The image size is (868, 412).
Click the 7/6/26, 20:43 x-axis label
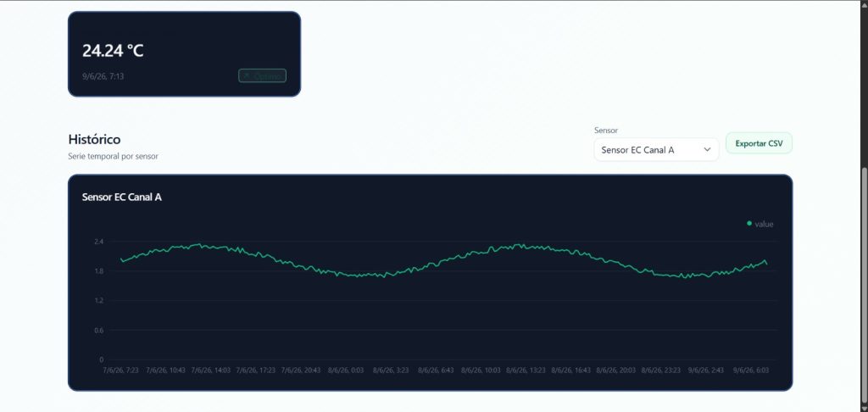(301, 370)
